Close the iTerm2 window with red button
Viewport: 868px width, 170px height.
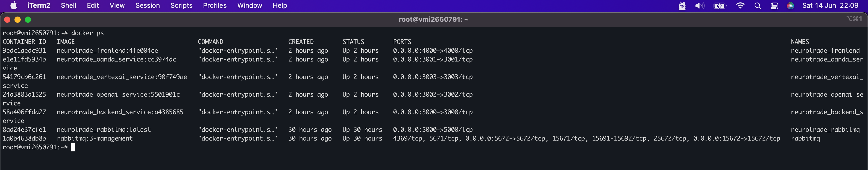click(x=7, y=20)
